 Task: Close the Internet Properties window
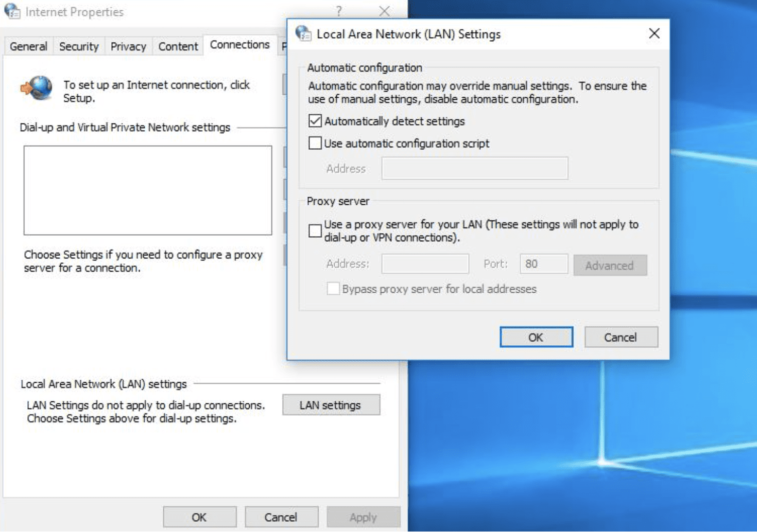pyautogui.click(x=384, y=11)
